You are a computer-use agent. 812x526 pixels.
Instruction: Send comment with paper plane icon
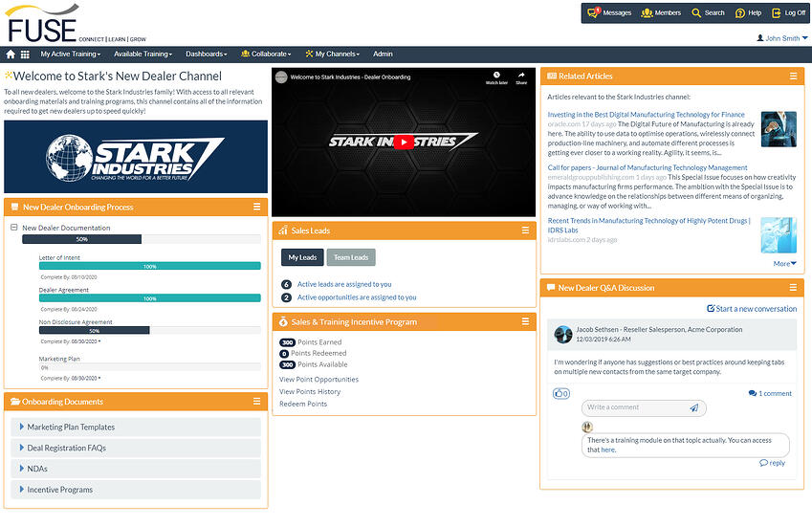[694, 408]
